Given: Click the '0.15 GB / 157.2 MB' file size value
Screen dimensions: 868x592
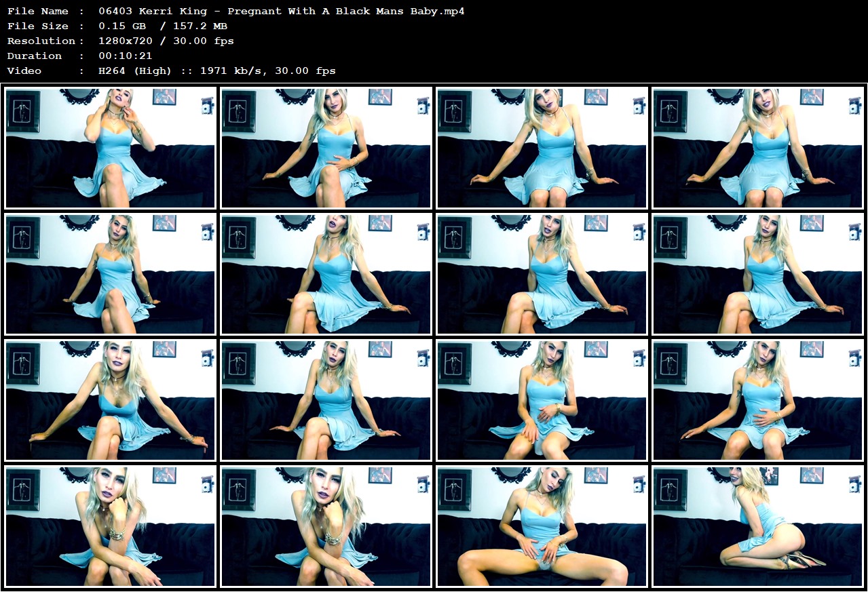Looking at the screenshot, I should [x=163, y=26].
